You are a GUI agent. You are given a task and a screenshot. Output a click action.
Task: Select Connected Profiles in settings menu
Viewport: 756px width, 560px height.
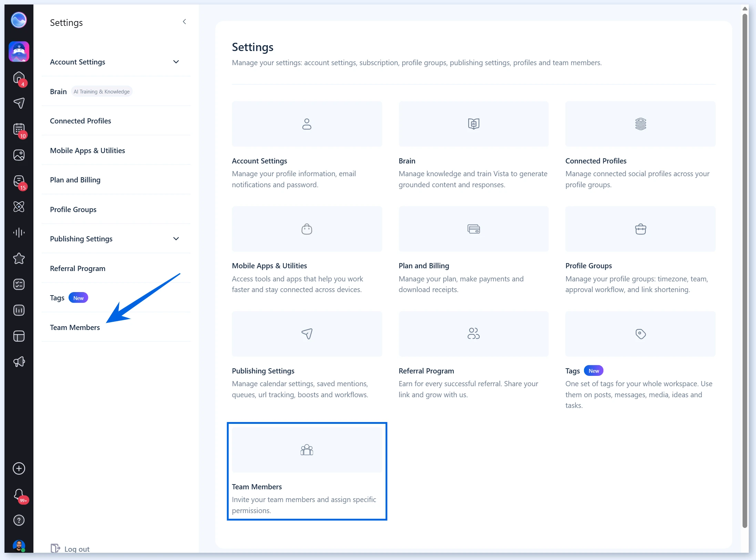(116, 121)
